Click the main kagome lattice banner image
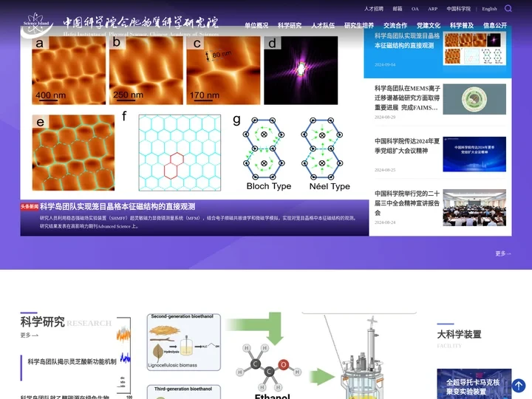 194,114
